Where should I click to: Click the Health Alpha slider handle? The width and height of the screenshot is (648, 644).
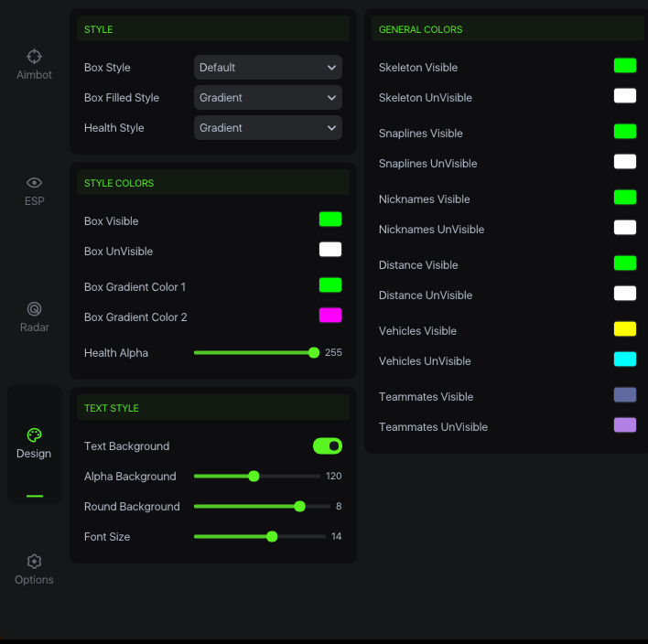click(x=314, y=353)
